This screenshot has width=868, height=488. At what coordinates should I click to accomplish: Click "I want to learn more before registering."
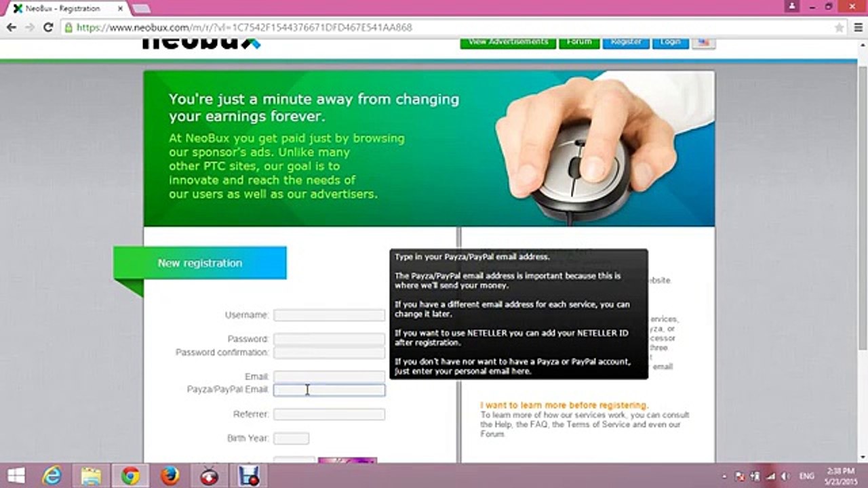(x=564, y=405)
